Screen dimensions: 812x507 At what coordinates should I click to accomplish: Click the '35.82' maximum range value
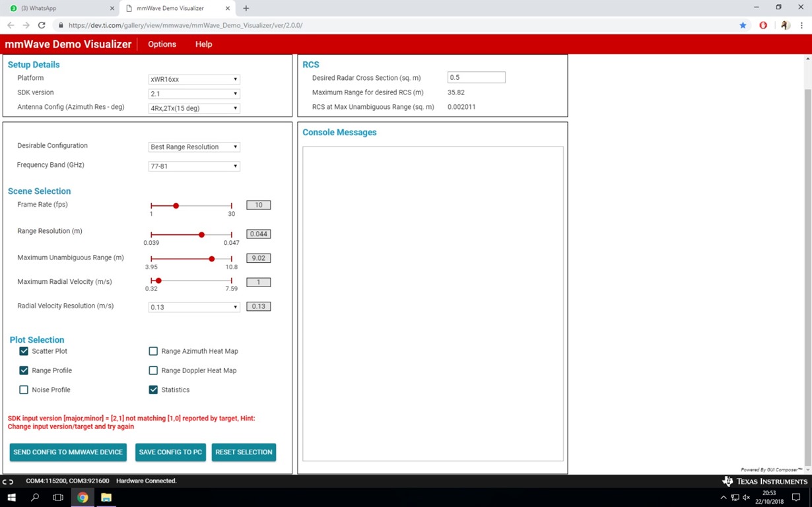click(x=456, y=92)
